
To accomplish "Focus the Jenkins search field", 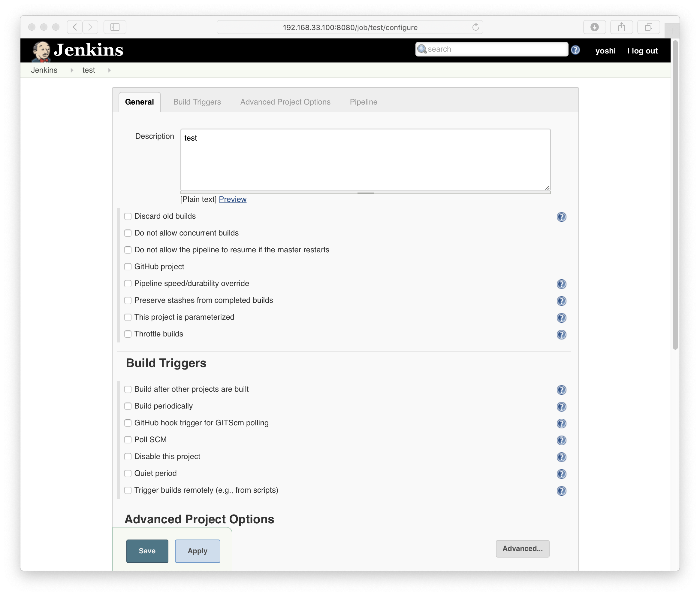I will click(x=492, y=49).
